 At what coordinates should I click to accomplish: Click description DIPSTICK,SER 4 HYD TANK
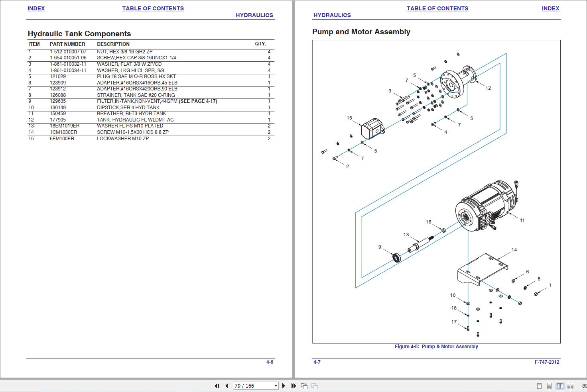coord(128,108)
